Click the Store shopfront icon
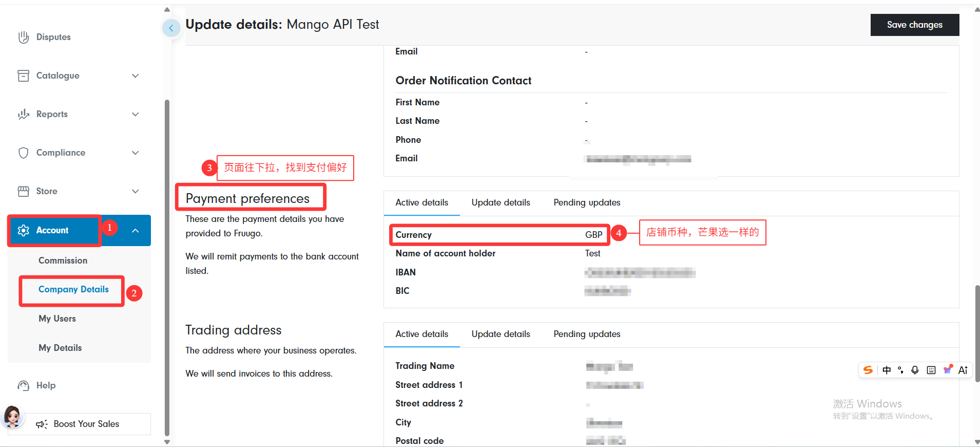The image size is (980, 447). click(23, 191)
